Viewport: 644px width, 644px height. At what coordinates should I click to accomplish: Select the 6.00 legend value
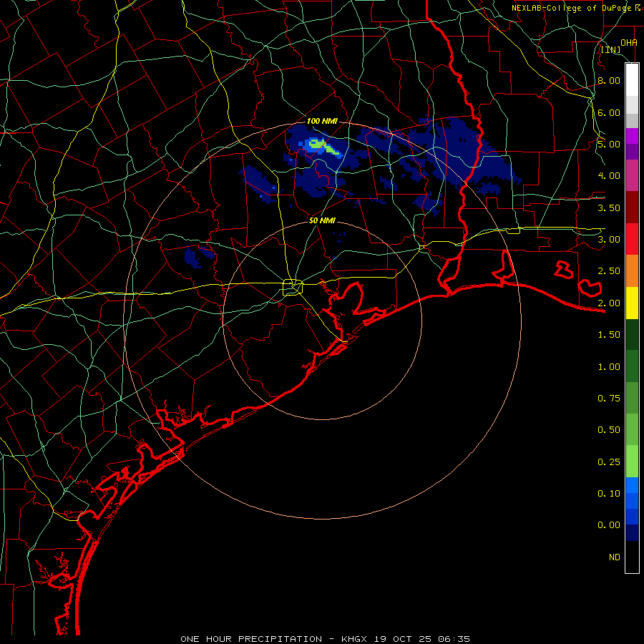609,112
